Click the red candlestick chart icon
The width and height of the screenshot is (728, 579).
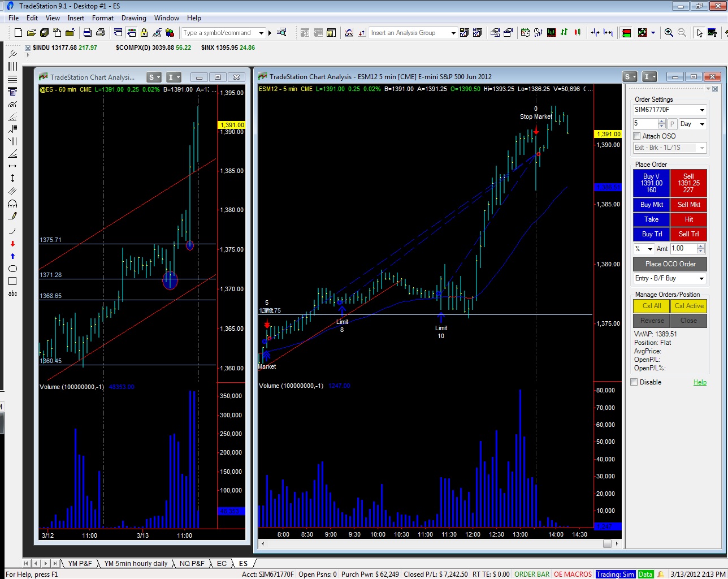coord(577,33)
